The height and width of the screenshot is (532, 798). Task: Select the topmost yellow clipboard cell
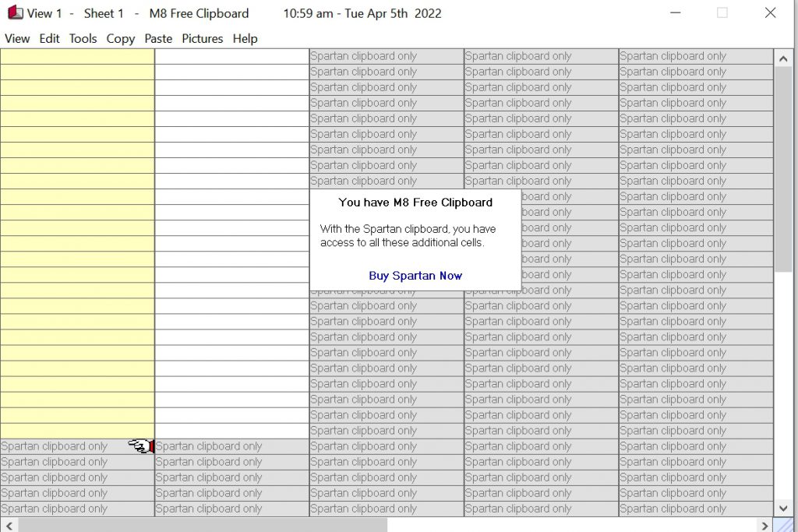tap(77, 56)
